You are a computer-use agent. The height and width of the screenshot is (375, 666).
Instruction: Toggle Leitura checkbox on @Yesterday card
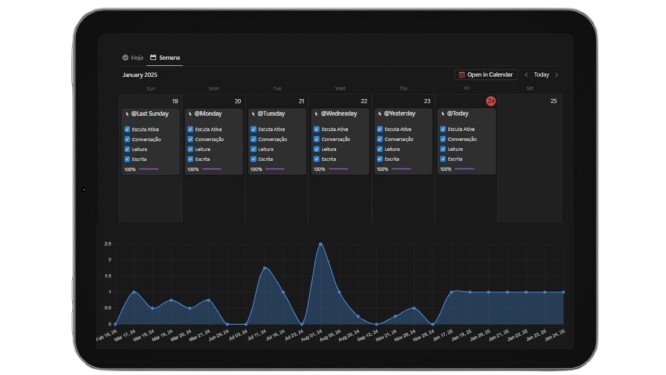pos(380,149)
